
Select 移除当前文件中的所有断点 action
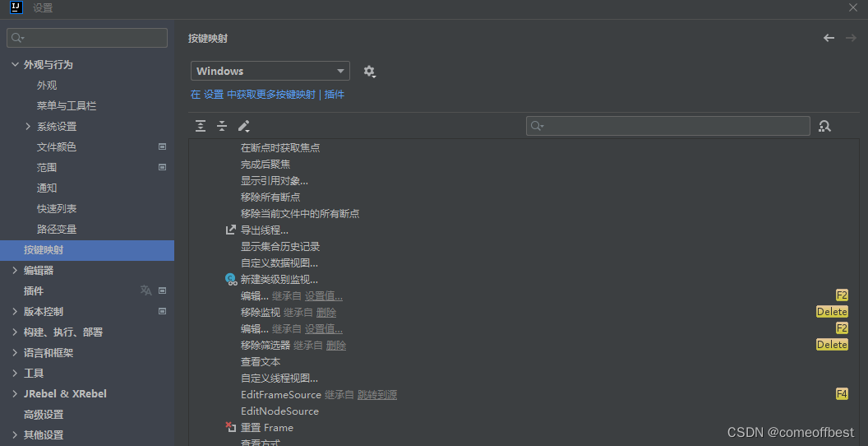point(300,214)
